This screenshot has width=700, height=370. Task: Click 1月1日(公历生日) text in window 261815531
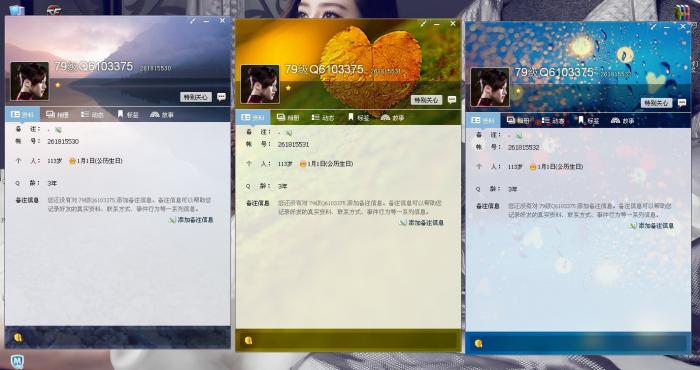coord(330,164)
